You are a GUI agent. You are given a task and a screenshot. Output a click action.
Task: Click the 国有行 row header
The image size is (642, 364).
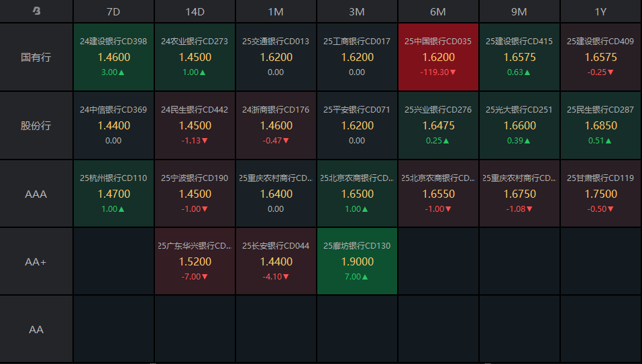pyautogui.click(x=36, y=57)
